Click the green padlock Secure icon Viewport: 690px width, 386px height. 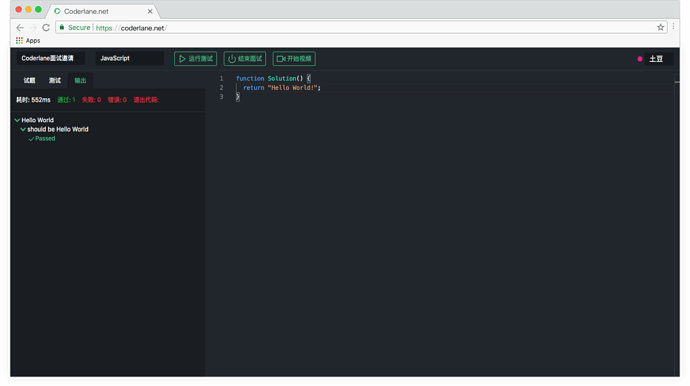[x=62, y=27]
